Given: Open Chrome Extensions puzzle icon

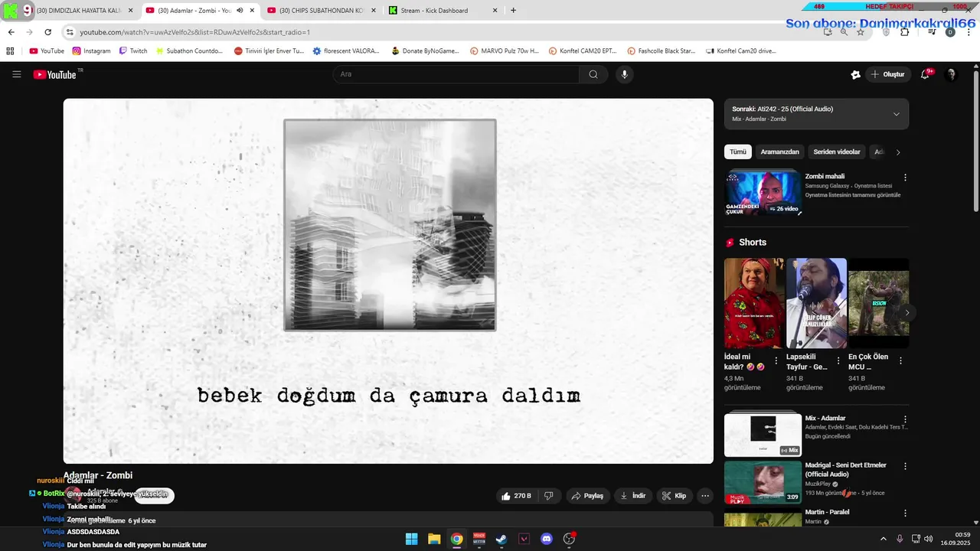Looking at the screenshot, I should tap(905, 32).
